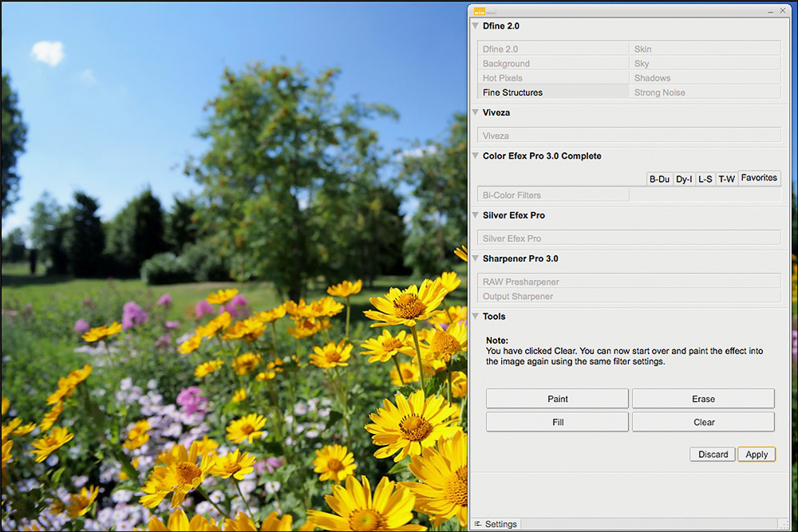Choose the Sky filter entry
The height and width of the screenshot is (532, 798).
pos(705,64)
